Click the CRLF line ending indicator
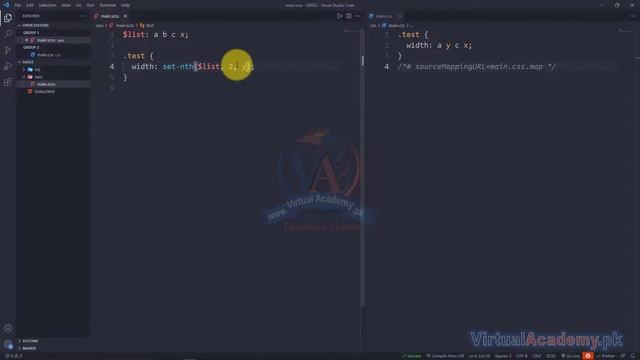The width and height of the screenshot is (640, 360). click(x=537, y=356)
